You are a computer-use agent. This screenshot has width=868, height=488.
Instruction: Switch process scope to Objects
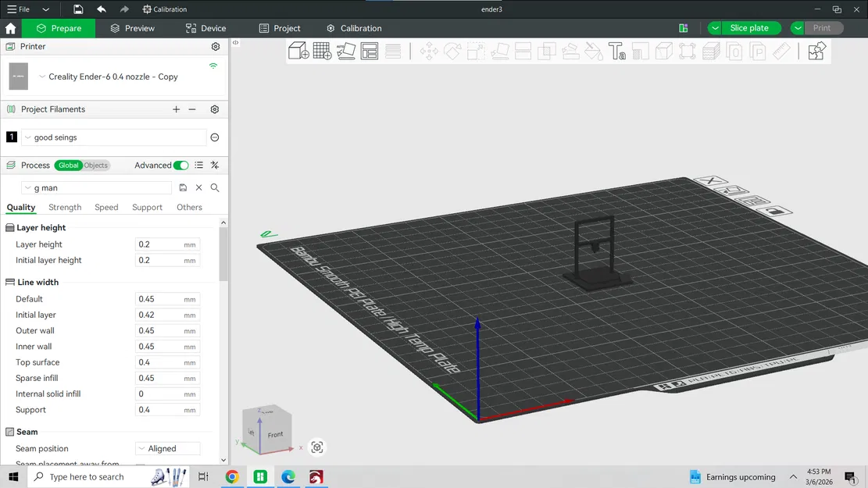(x=95, y=165)
